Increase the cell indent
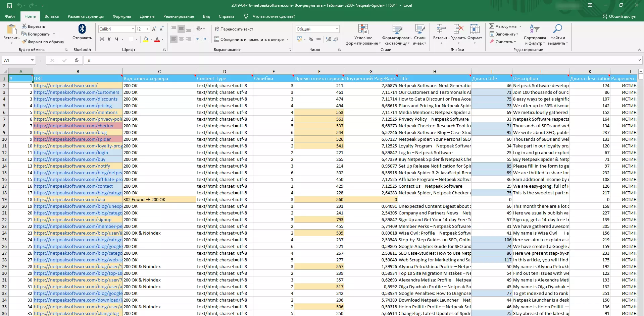The width and height of the screenshot is (644, 316). 206,39
